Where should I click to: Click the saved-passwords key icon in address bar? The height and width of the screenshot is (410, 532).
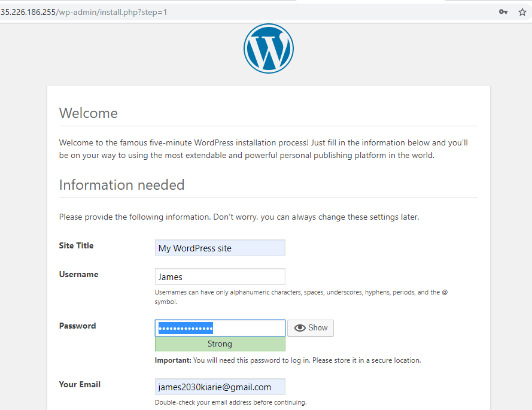[503, 12]
